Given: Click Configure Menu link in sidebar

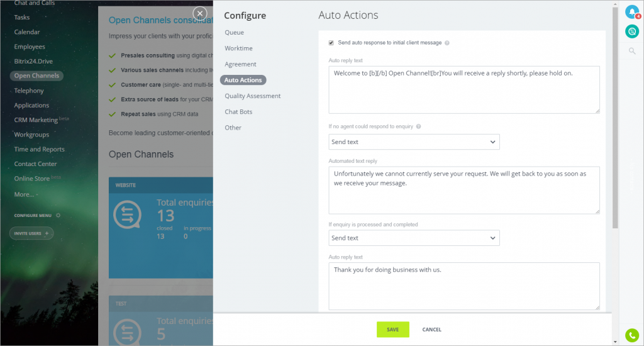Looking at the screenshot, I should (x=33, y=215).
